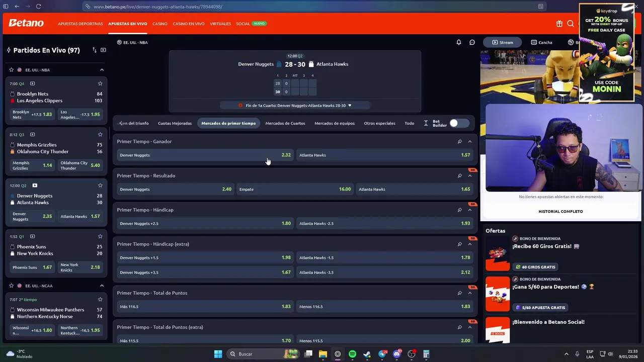Image resolution: width=644 pixels, height=362 pixels.
Task: Open the gift promotions icon in header
Action: 559,24
